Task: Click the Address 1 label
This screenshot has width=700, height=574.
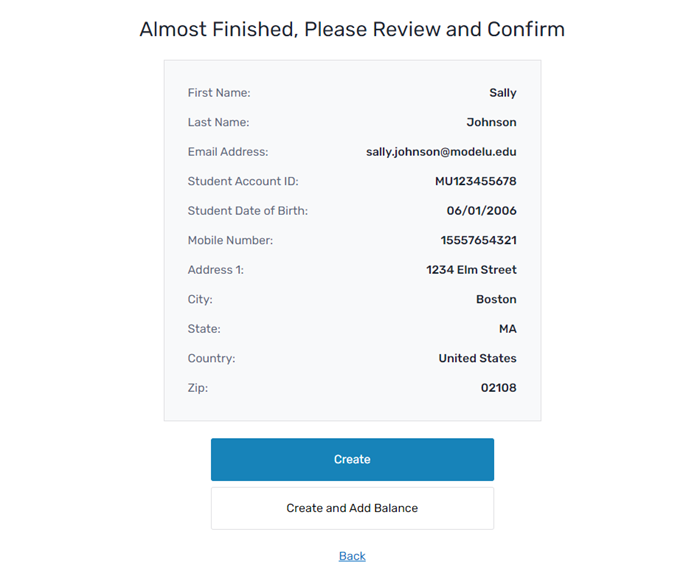Action: (x=215, y=270)
